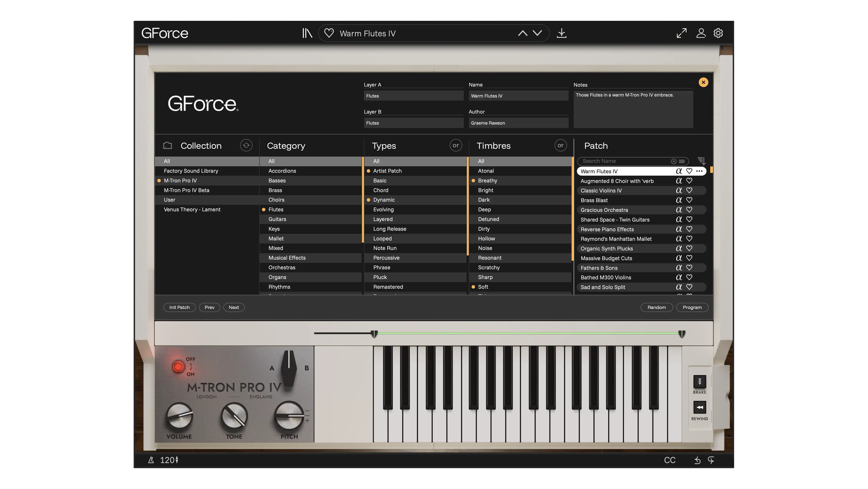Image resolution: width=868 pixels, height=489 pixels.
Task: Redo the last change
Action: click(x=711, y=460)
